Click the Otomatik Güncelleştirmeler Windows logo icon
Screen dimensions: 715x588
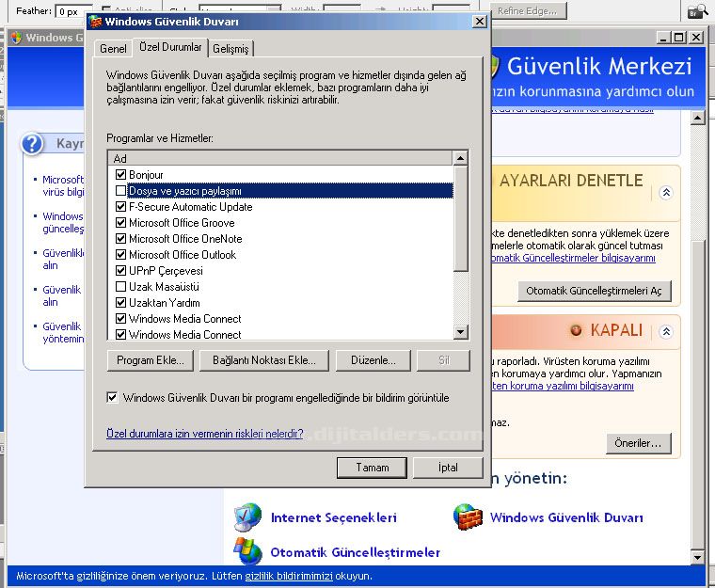pyautogui.click(x=247, y=550)
